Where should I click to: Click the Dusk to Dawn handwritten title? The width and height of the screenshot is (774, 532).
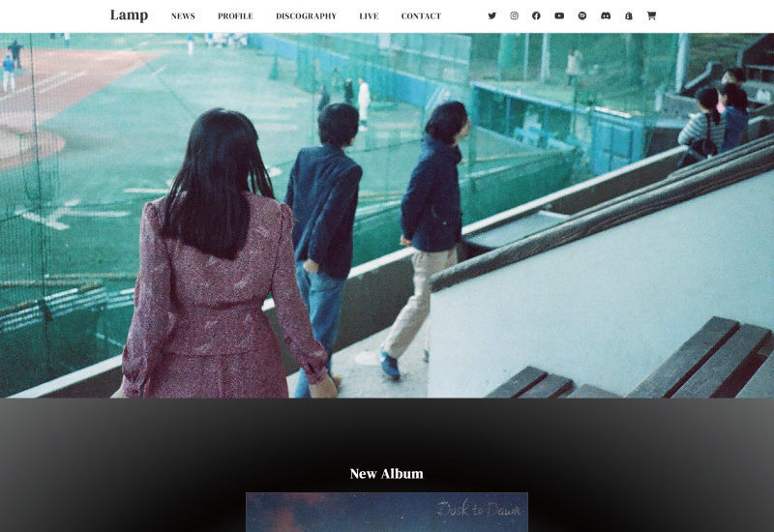click(x=479, y=510)
